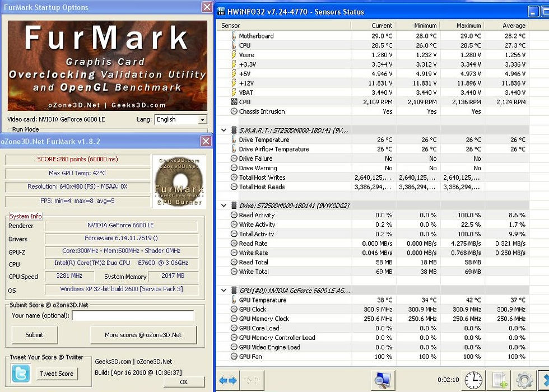Image resolution: width=549 pixels, height=392 pixels.
Task: Click the Max GPU Temp: 42°C field
Action: [78, 173]
